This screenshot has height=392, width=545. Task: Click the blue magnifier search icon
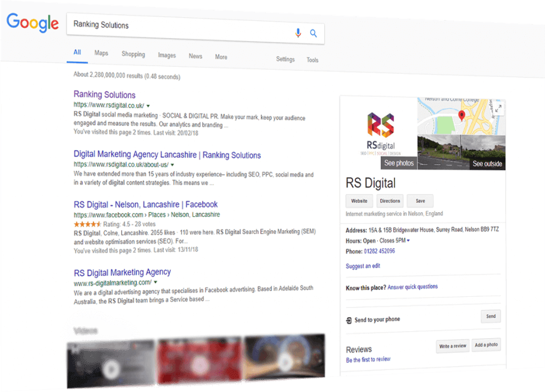tap(314, 34)
